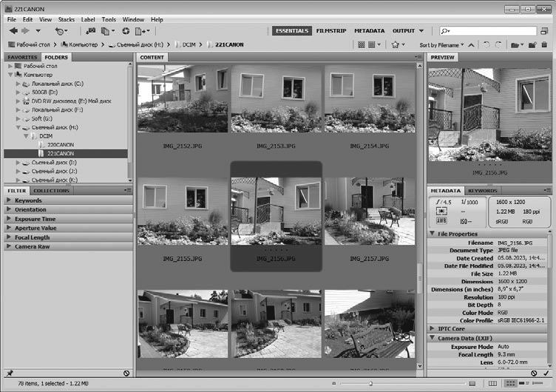556x392 pixels.
Task: Expand the IPTC Core metadata section
Action: point(453,328)
